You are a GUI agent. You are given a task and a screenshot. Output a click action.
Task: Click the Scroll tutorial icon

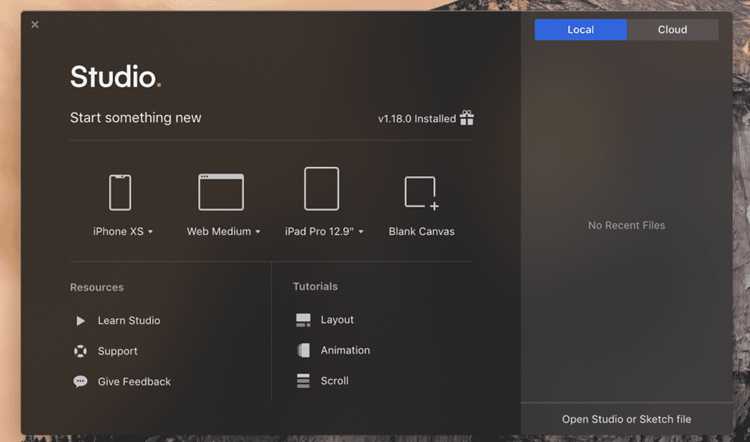pos(303,381)
